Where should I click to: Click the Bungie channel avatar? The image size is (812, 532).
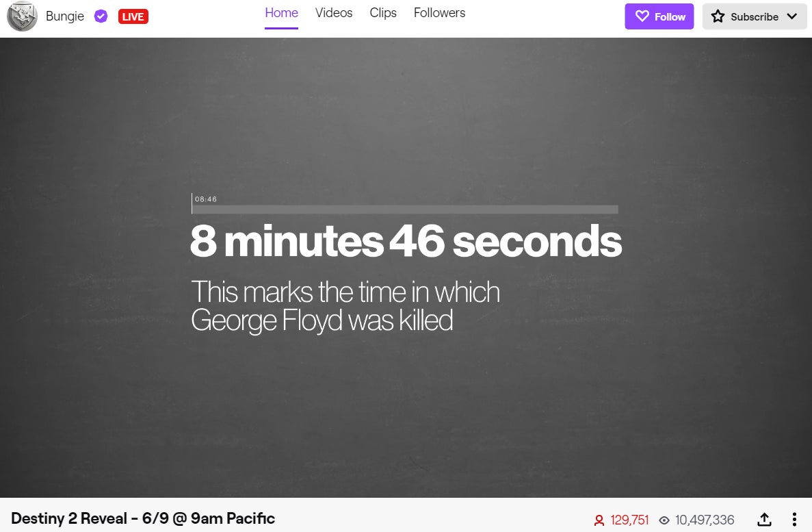(22, 16)
